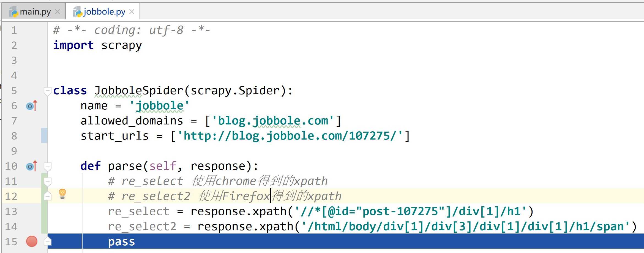Open the lightbulb quick-fix on line 12
The height and width of the screenshot is (253, 644).
click(62, 194)
